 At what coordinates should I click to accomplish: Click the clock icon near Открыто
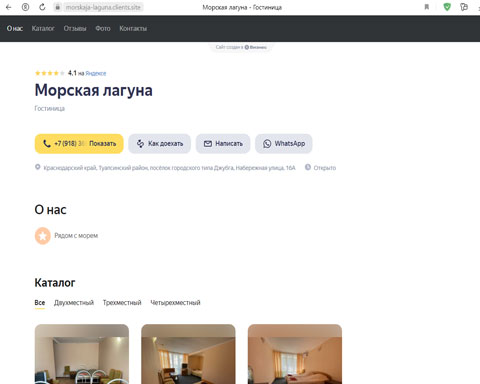[x=308, y=167]
